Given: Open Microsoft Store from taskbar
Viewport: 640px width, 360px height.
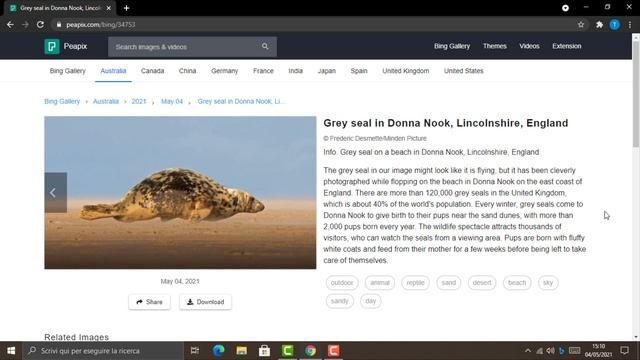Looking at the screenshot, I should pos(264,351).
